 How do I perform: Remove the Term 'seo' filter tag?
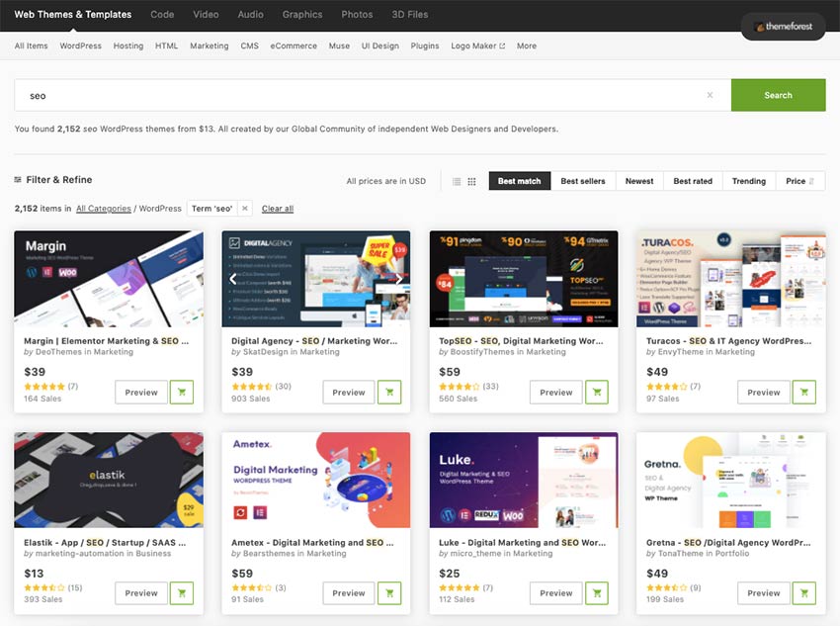pos(245,208)
